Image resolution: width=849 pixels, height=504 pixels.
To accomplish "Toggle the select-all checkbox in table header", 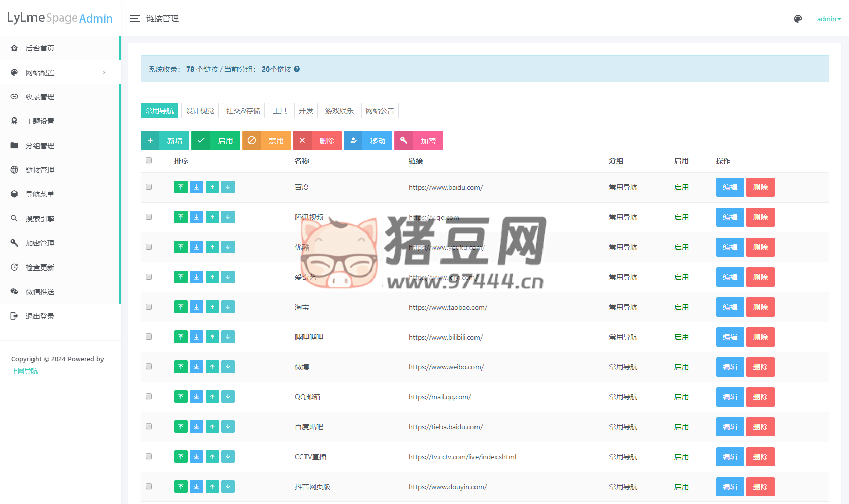I will [x=149, y=161].
